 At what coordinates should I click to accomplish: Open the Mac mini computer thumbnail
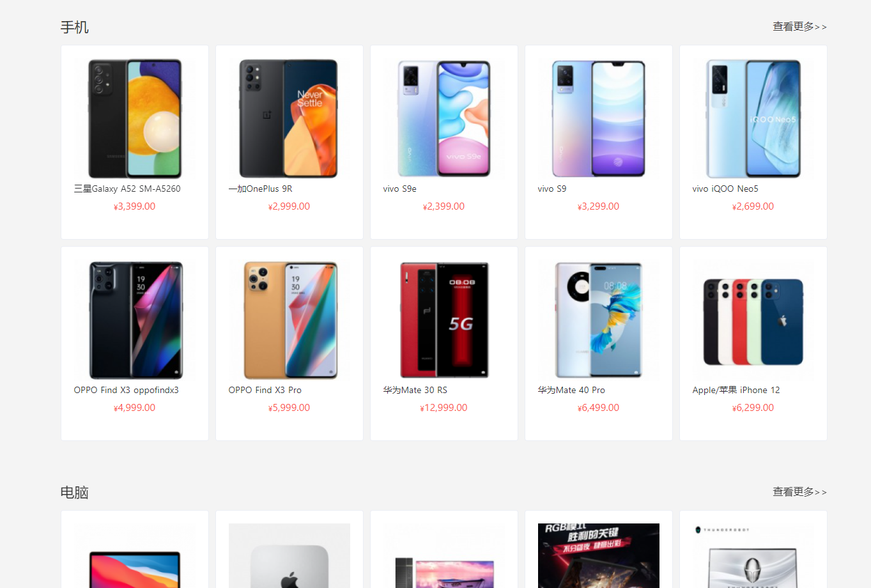coord(289,555)
